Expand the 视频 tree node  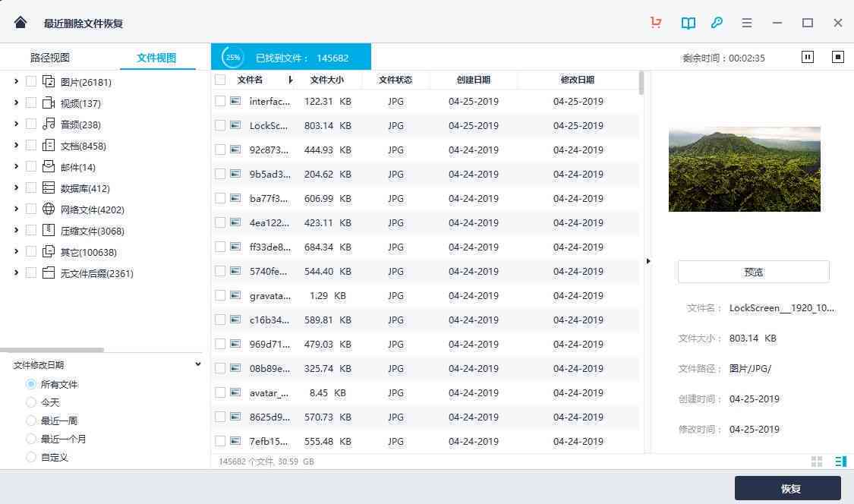pyautogui.click(x=16, y=102)
